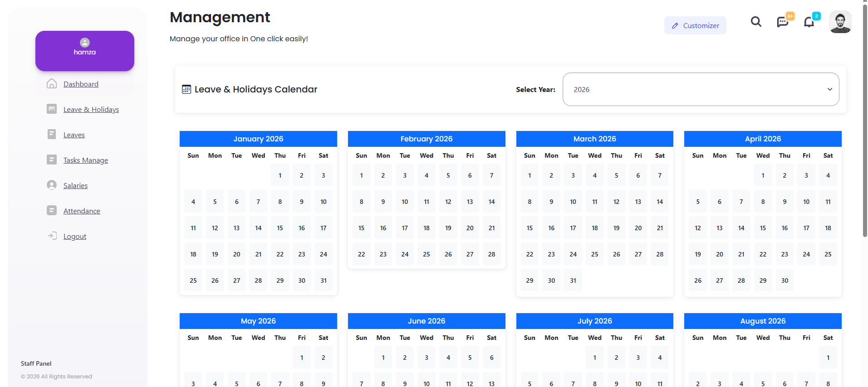The width and height of the screenshot is (868, 387).
Task: Click the calendar icon beside Leave & Holidays Calendar
Action: 186,89
